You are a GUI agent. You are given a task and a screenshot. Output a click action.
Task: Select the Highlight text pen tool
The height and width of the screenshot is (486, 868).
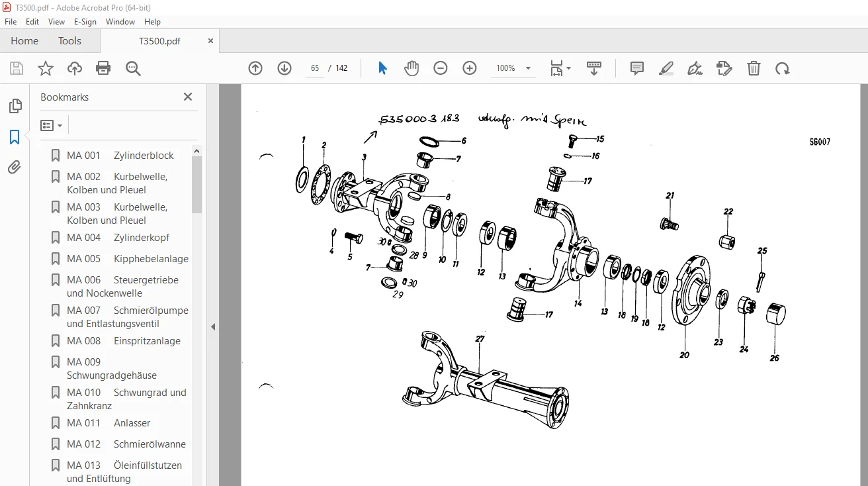[x=666, y=68]
